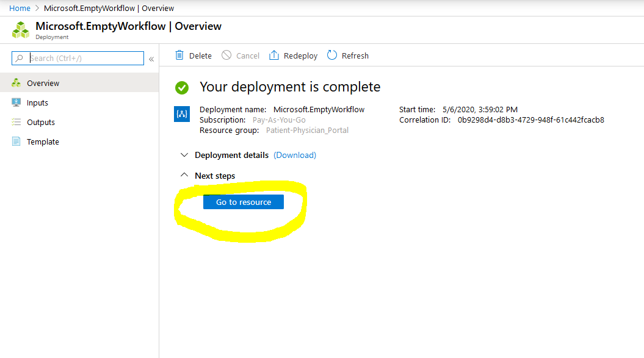Open the Inputs menu item
Viewport: 644px width, 358px height.
[79, 102]
